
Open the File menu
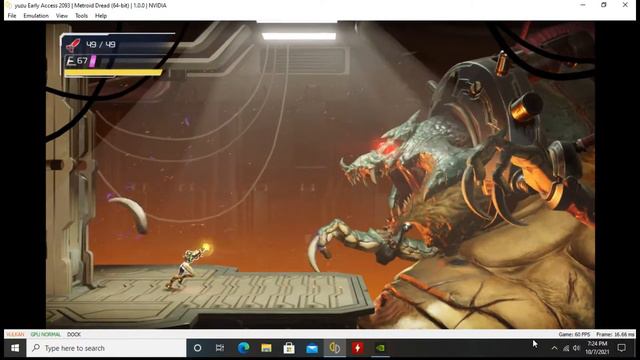click(12, 16)
